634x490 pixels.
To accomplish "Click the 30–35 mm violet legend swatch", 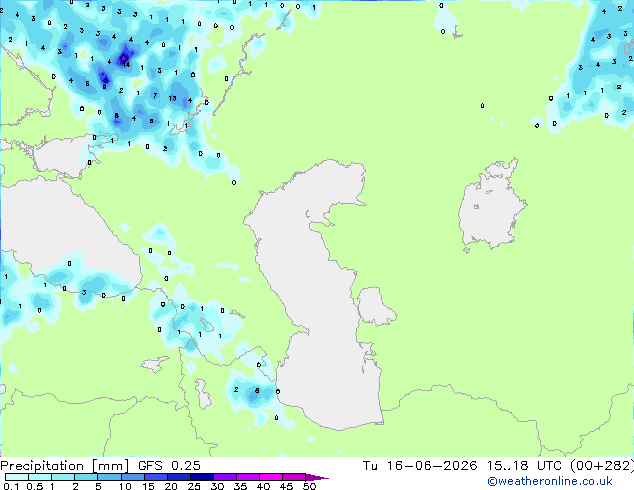I will pos(224,477).
